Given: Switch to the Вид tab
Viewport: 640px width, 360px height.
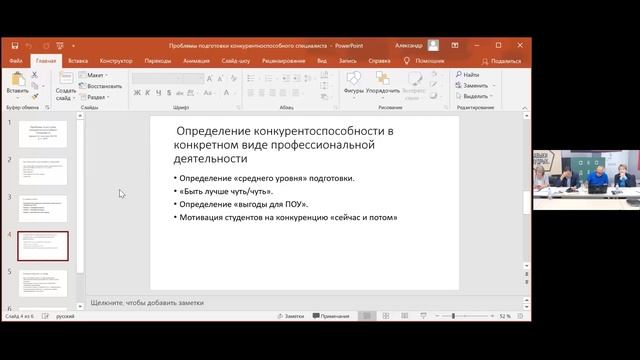Looking at the screenshot, I should point(322,61).
